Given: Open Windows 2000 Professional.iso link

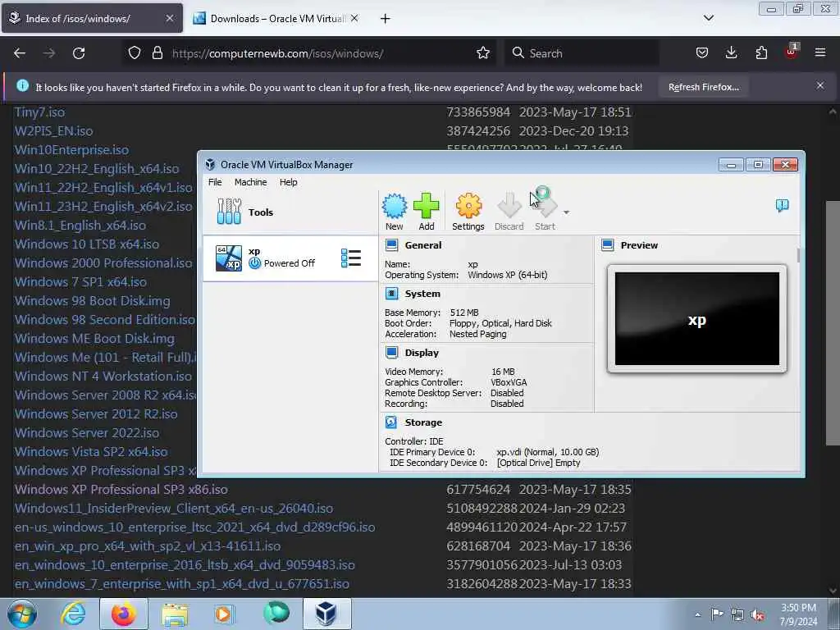Looking at the screenshot, I should 103,262.
